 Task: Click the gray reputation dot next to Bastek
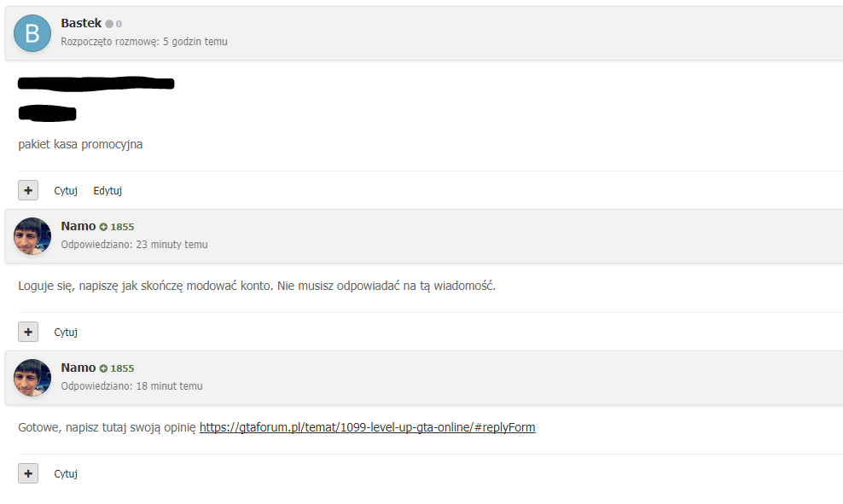click(x=109, y=24)
